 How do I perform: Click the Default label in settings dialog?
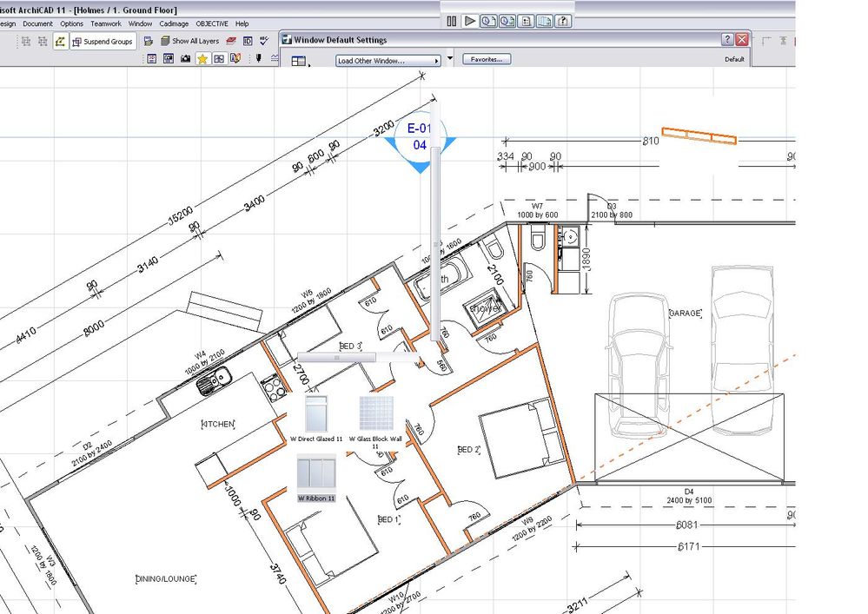(x=734, y=59)
